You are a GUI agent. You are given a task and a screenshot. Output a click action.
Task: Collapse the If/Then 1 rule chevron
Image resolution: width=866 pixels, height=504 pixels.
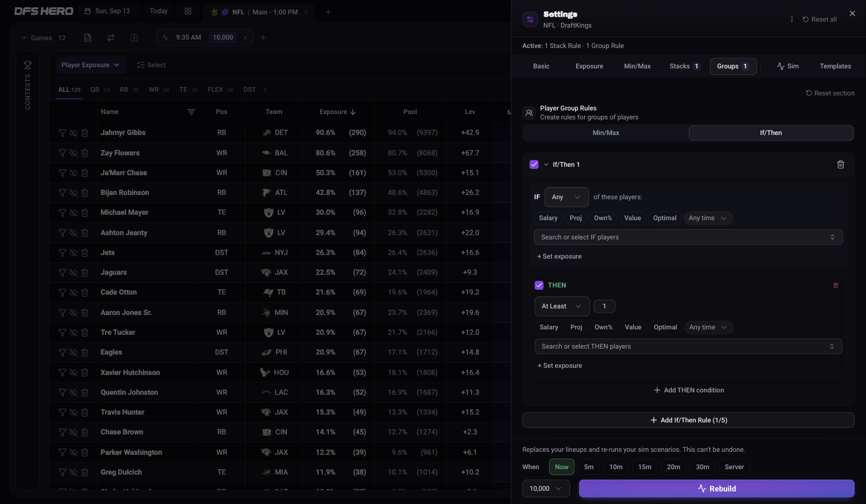(x=546, y=164)
